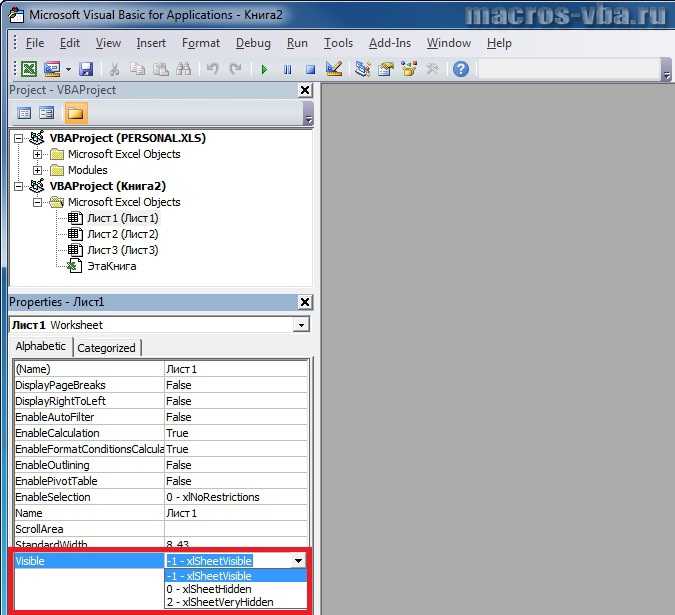Screen dimensions: 675x615
Task: Open the Лист1 Worksheet object dropdown
Action: coord(301,325)
